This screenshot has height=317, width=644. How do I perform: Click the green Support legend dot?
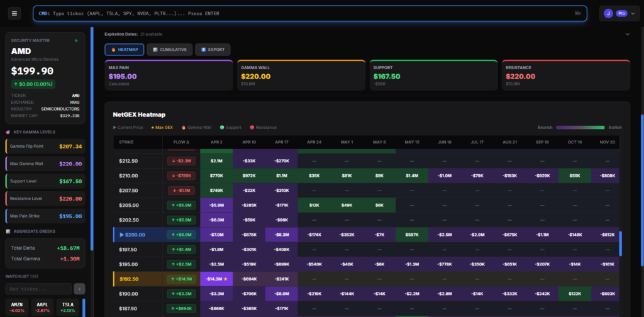point(222,127)
